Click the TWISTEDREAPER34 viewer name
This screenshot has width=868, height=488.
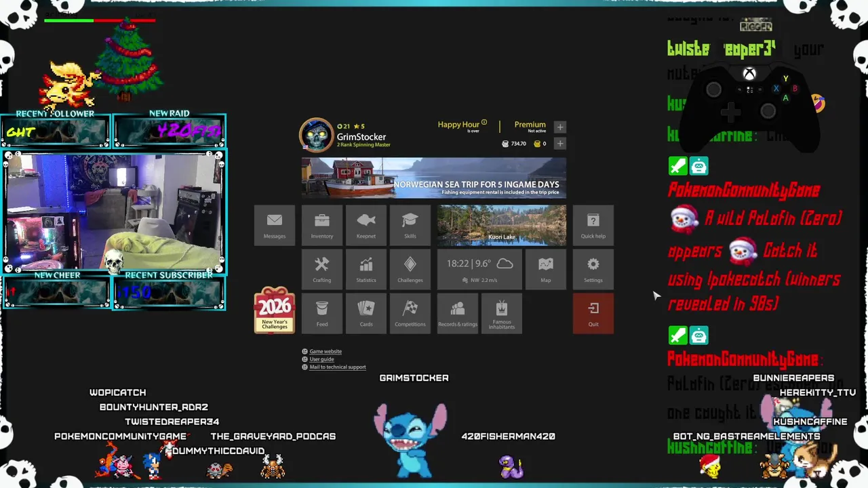click(x=172, y=422)
